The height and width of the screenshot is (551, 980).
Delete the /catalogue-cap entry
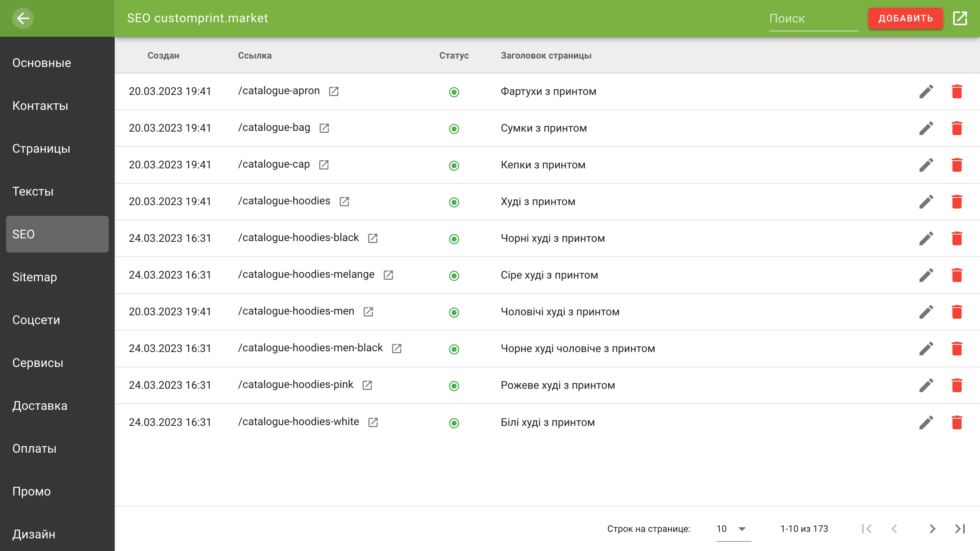click(x=957, y=165)
